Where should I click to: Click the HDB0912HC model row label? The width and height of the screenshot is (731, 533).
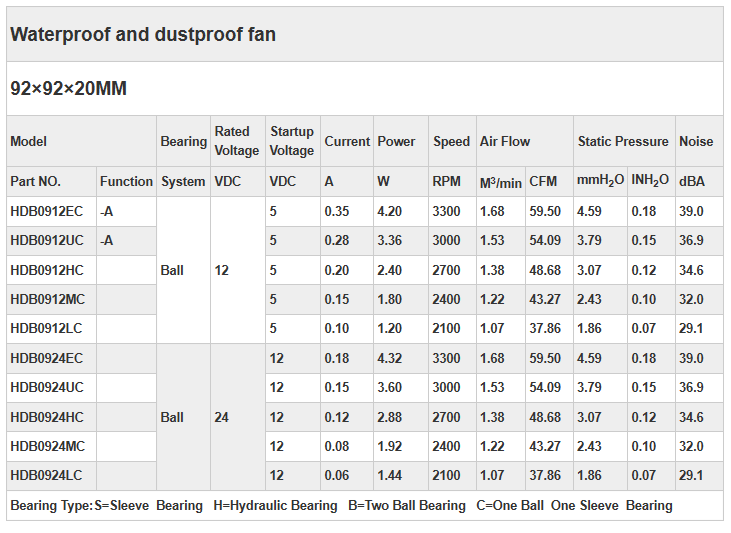[x=47, y=270]
